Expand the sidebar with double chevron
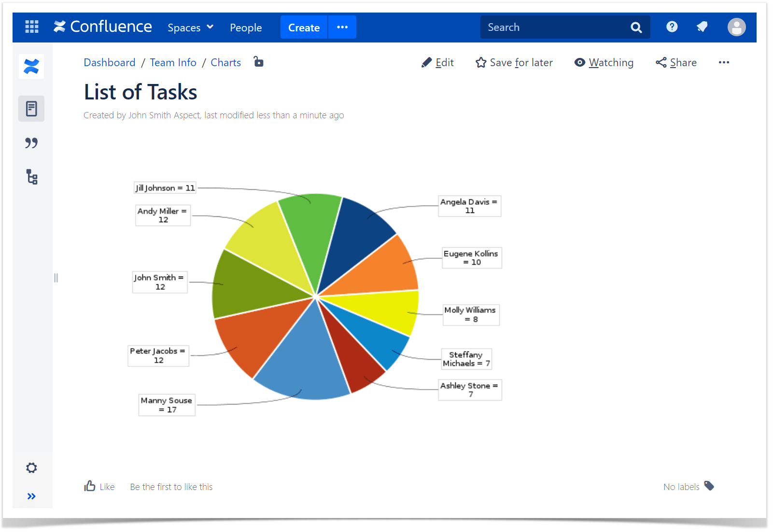The image size is (773, 532). point(31,496)
